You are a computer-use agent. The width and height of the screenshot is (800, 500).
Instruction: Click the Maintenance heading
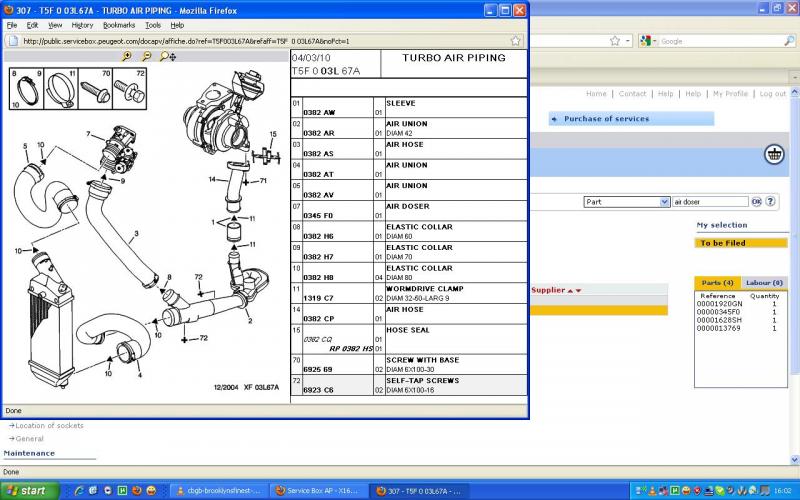pos(29,453)
